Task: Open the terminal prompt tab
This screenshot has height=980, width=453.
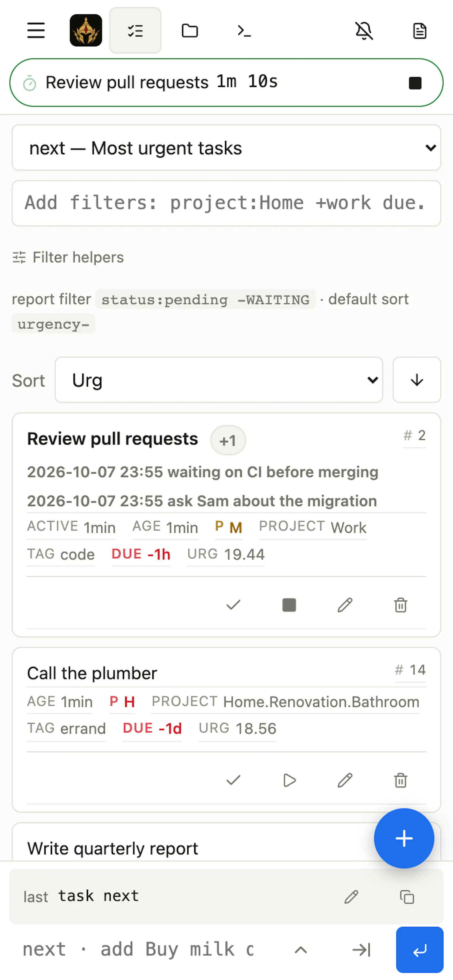Action: [x=244, y=31]
